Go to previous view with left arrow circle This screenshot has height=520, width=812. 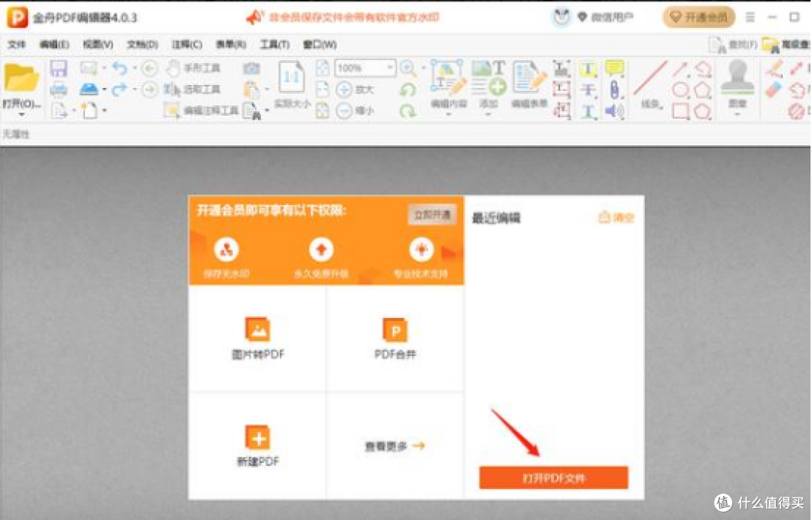(x=150, y=68)
